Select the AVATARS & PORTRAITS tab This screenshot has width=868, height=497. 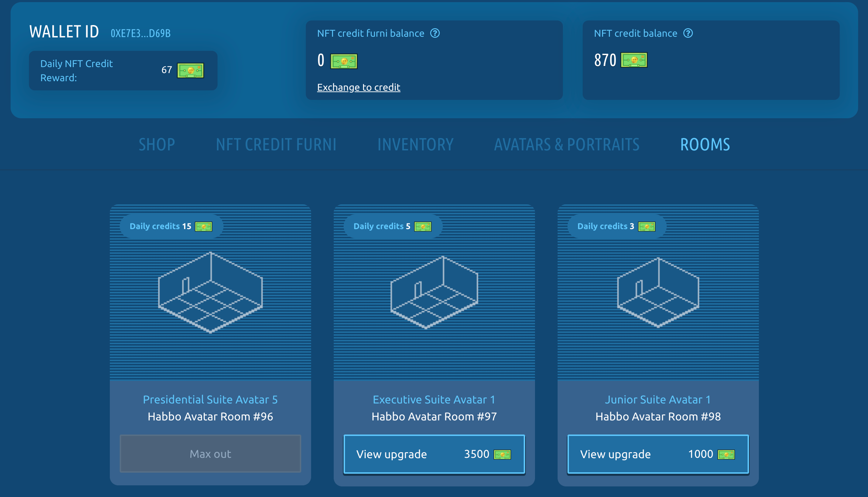[567, 145]
